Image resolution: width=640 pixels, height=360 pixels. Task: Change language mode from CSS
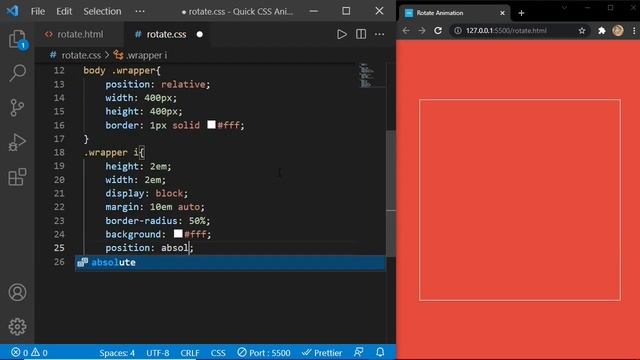coord(218,353)
